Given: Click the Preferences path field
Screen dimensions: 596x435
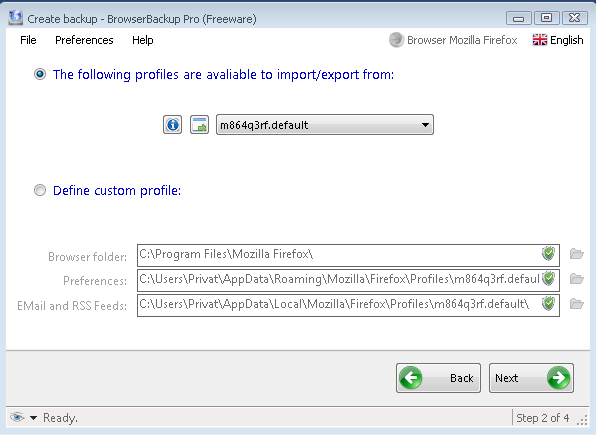Looking at the screenshot, I should 348,280.
